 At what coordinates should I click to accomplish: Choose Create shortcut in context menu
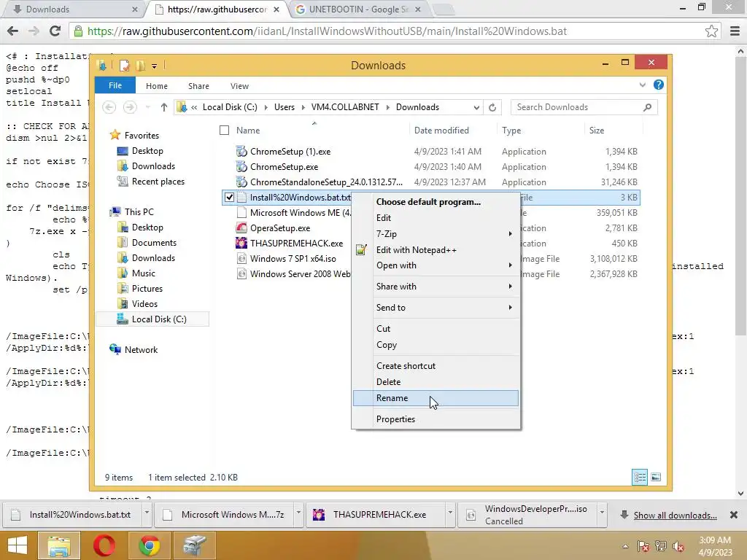[436, 366]
